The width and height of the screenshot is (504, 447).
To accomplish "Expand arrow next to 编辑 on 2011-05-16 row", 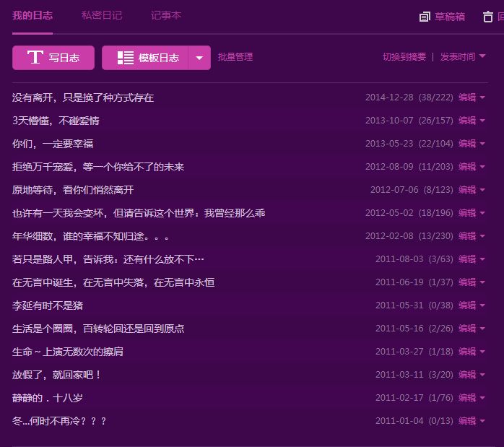I will pyautogui.click(x=482, y=329).
